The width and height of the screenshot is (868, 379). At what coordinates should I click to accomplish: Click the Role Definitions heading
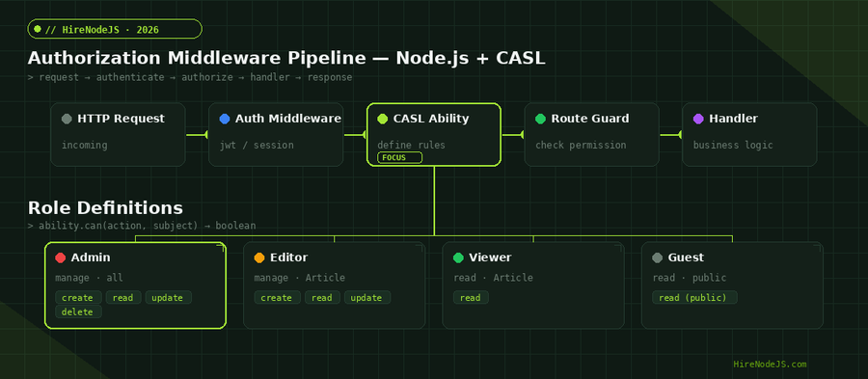point(105,208)
